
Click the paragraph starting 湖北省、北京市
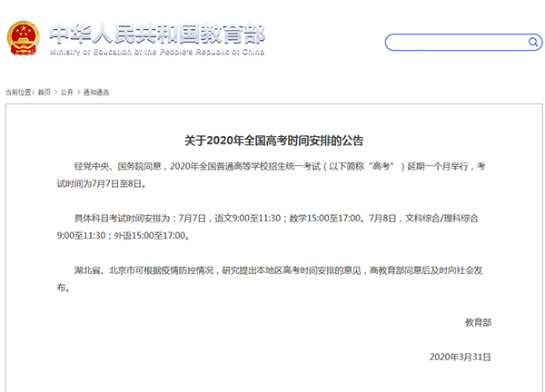click(270, 279)
